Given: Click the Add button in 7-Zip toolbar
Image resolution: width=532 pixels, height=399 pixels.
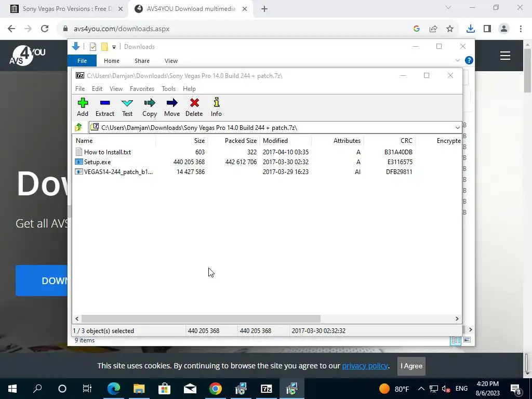Looking at the screenshot, I should point(83,107).
